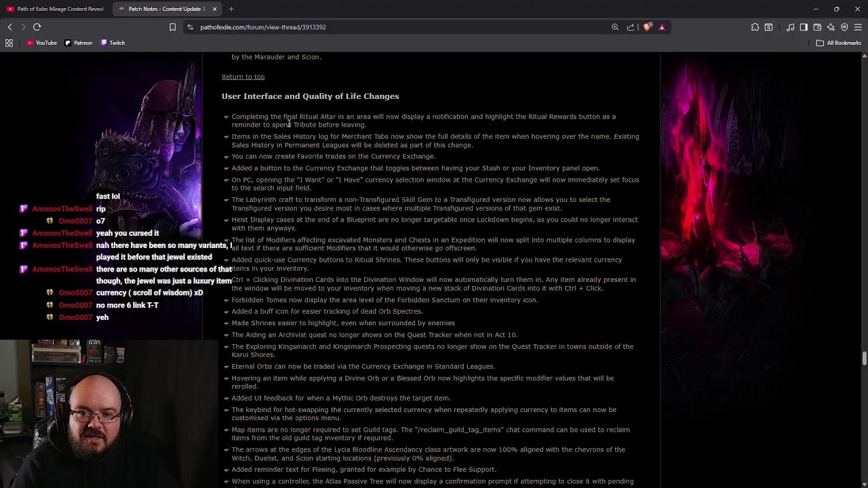Close the Patch Notes tab
Image resolution: width=868 pixels, height=488 pixels.
(x=214, y=9)
